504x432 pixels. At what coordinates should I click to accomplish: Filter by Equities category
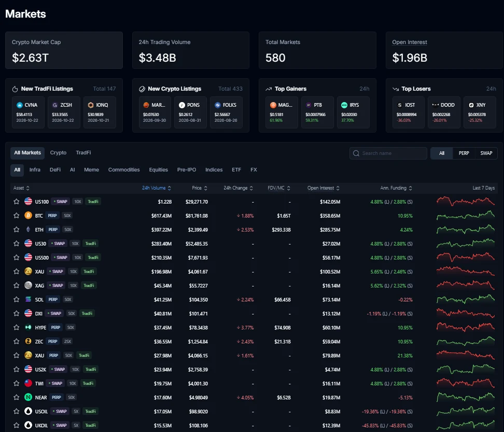click(159, 169)
